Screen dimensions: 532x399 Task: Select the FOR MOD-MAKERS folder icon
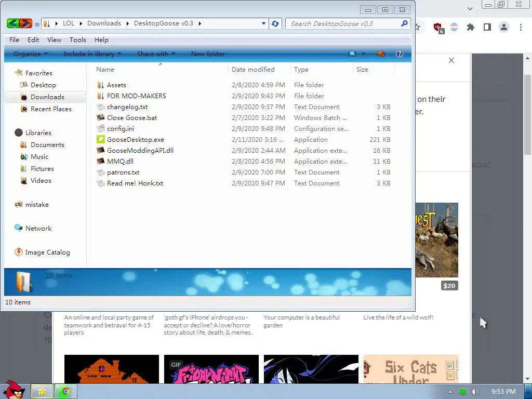100,96
